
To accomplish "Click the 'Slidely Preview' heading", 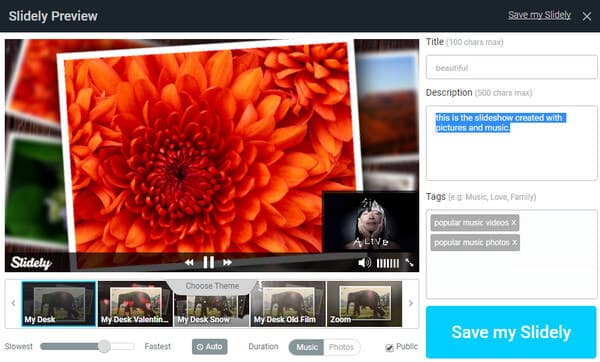I will click(53, 16).
